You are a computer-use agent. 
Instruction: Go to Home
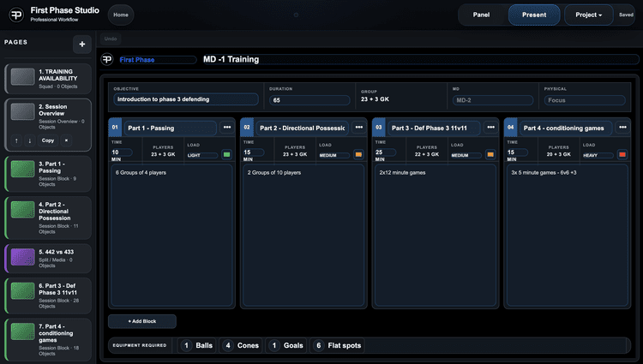click(121, 15)
